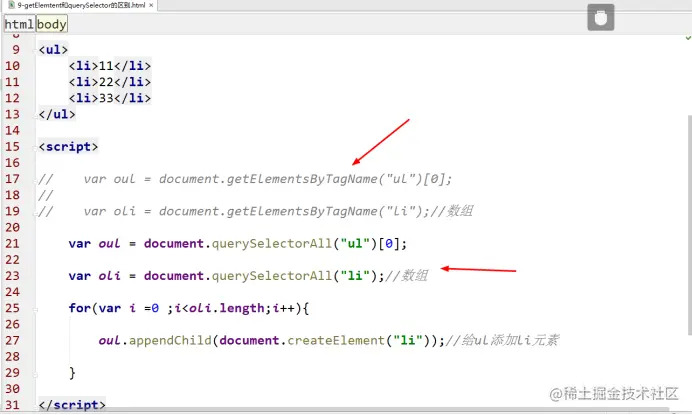The height and width of the screenshot is (415, 692).
Task: Click the //数组 comment on line 23
Action: click(406, 276)
